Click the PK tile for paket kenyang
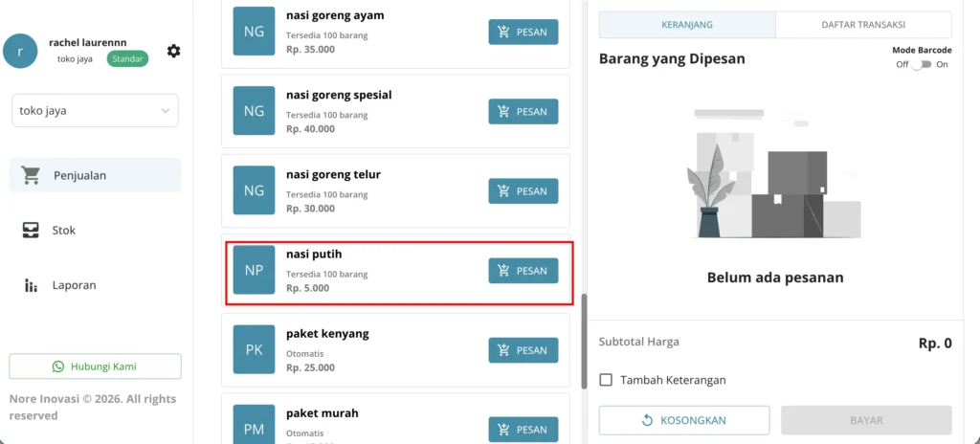This screenshot has width=980, height=444. (254, 349)
